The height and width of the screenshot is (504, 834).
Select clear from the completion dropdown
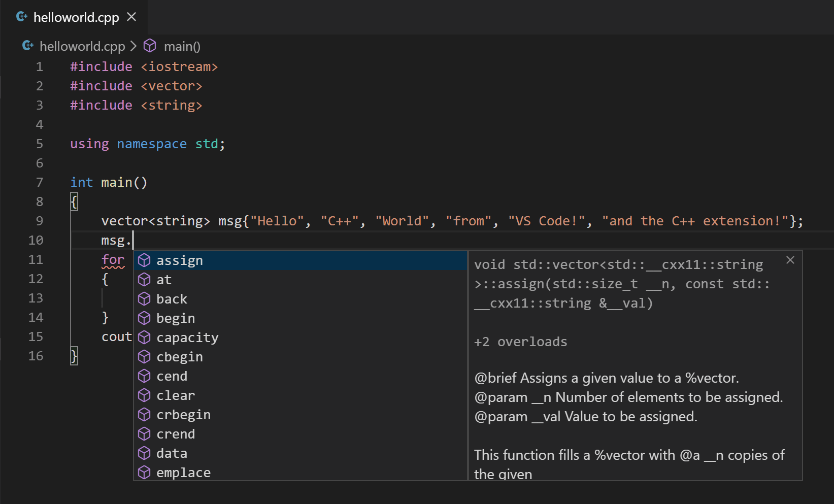(175, 395)
